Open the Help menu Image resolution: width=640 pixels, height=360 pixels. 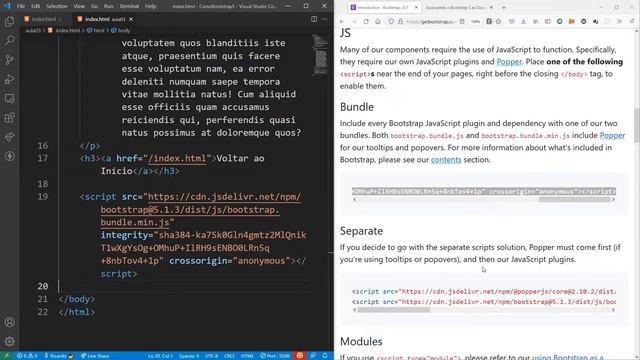point(150,6)
